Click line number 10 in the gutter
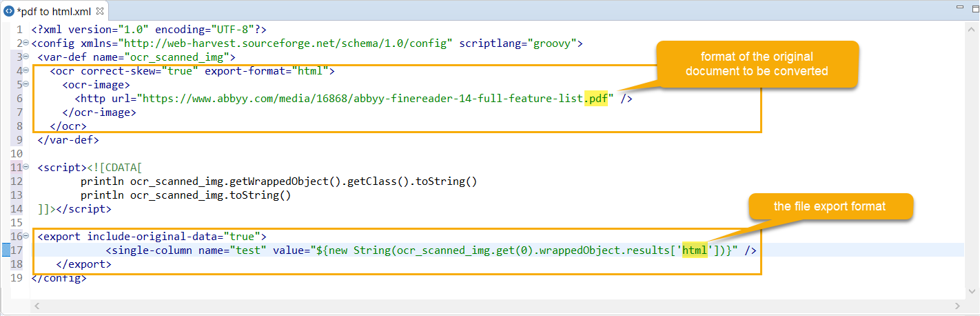This screenshot has height=316, width=980. pos(17,154)
